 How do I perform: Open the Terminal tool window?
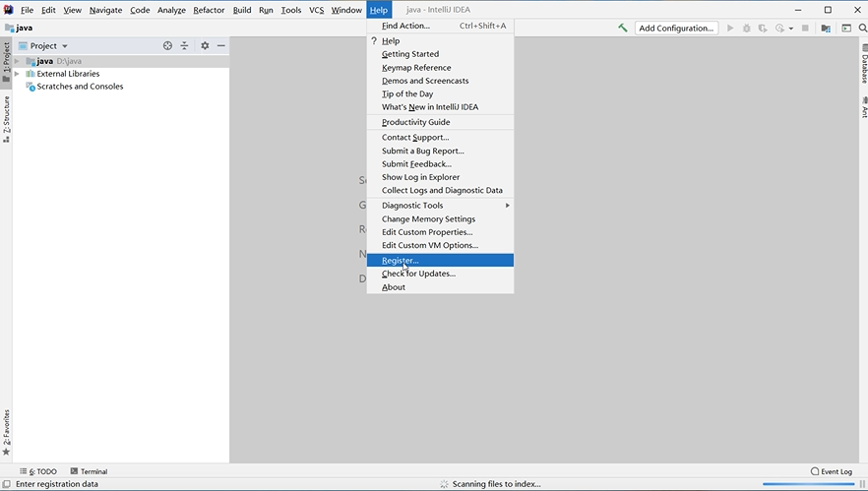90,471
